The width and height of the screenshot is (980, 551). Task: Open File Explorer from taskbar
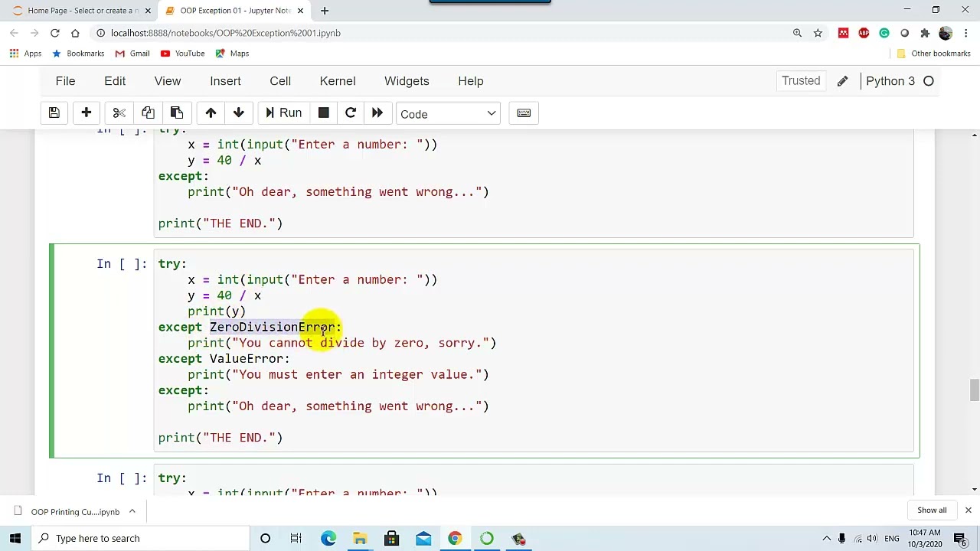pos(360,538)
